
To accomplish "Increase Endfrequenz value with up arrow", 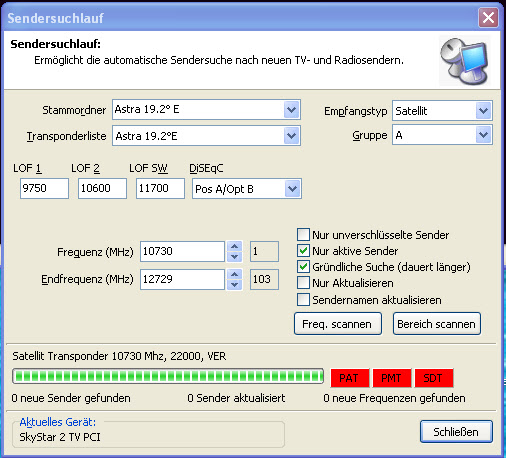I will coord(235,274).
